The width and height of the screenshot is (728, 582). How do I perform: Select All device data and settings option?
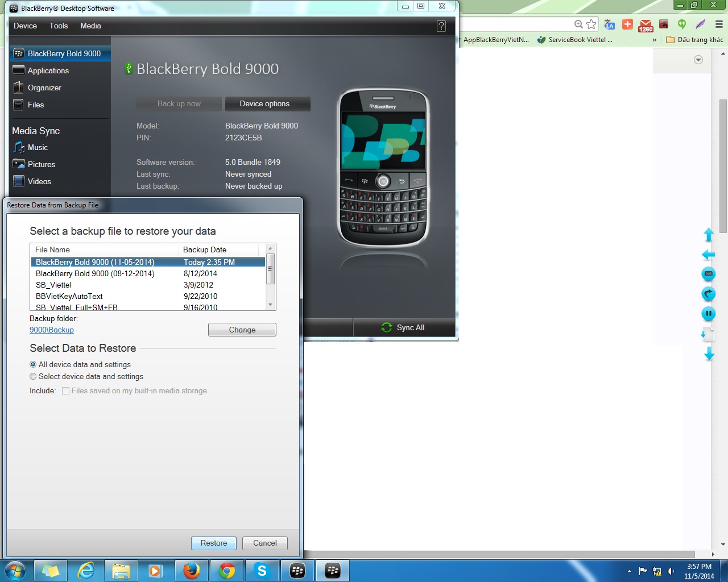tap(33, 365)
